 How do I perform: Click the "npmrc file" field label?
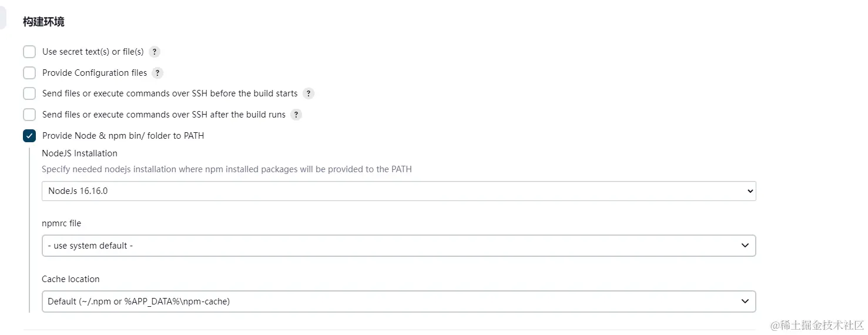coord(61,223)
